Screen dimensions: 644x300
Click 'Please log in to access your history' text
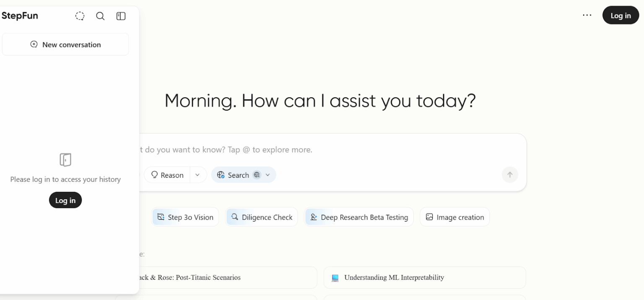[x=65, y=179]
